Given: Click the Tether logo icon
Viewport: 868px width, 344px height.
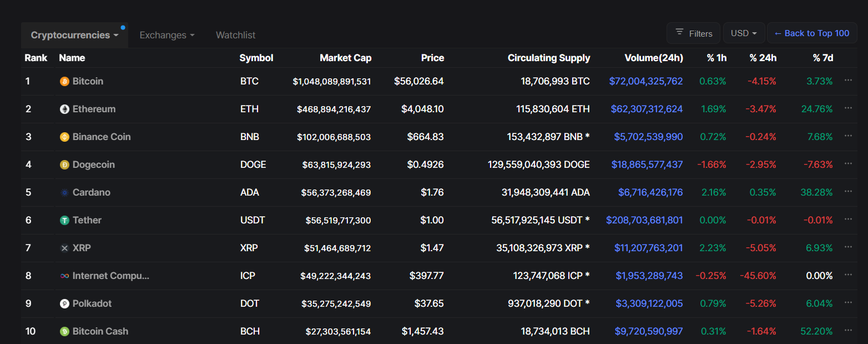Looking at the screenshot, I should coord(64,220).
